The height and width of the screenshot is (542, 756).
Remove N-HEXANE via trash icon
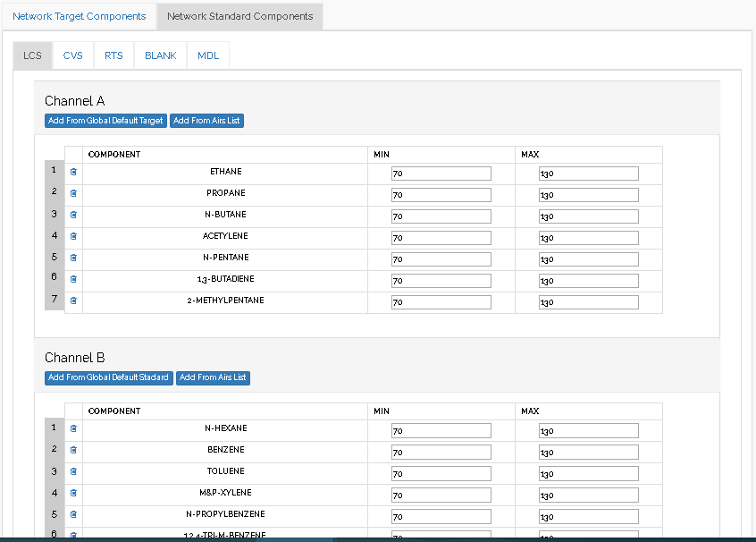73,428
